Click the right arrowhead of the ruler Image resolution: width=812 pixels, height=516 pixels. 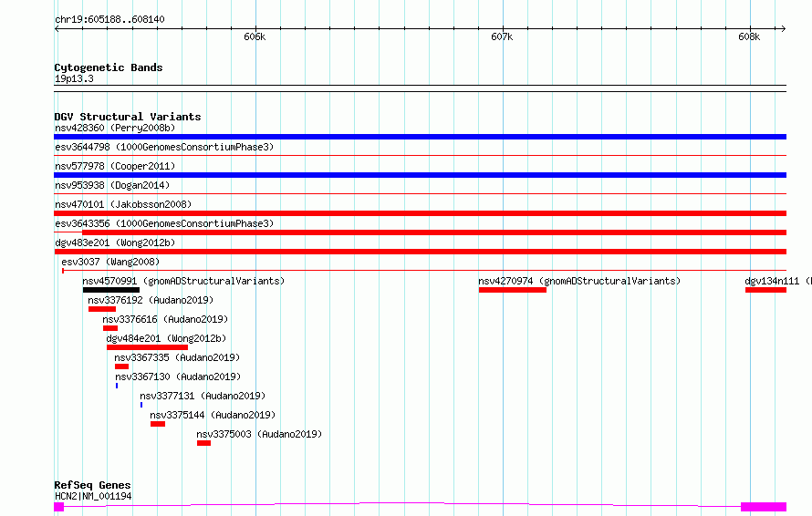pyautogui.click(x=784, y=29)
